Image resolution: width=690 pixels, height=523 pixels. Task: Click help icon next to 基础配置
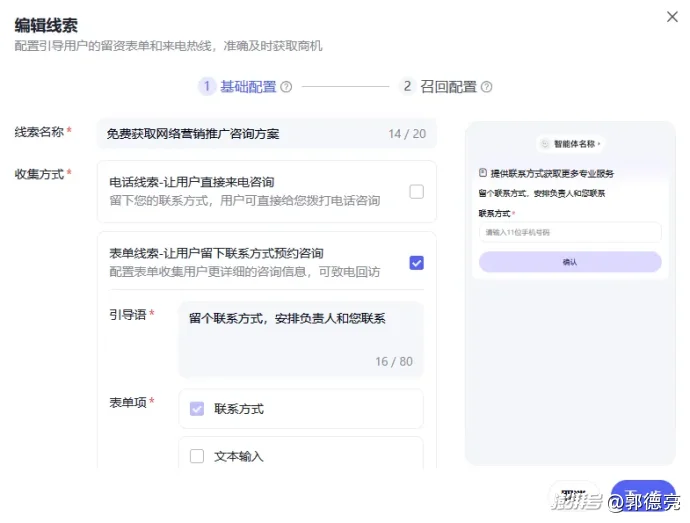[x=286, y=87]
